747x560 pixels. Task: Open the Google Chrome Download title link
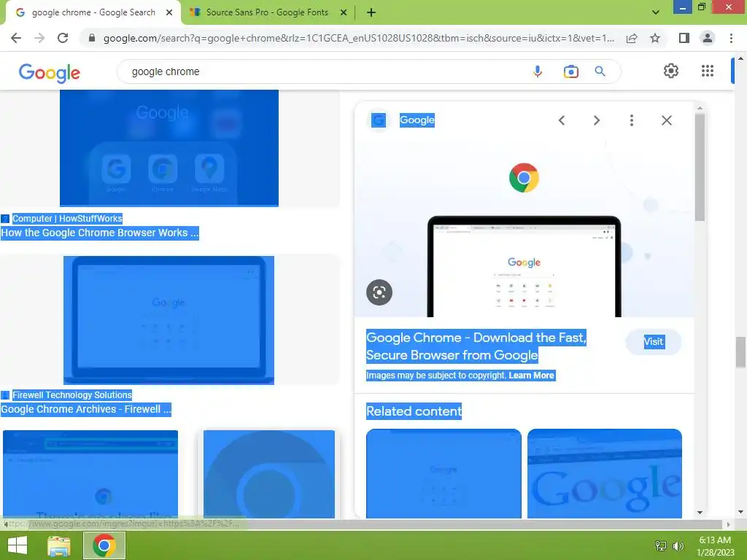[x=476, y=346]
